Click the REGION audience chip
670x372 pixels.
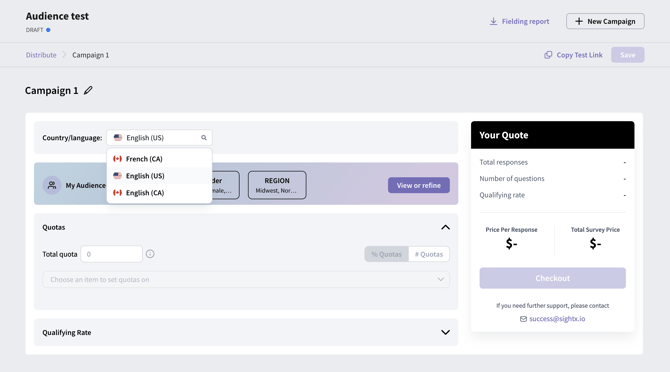pos(277,185)
